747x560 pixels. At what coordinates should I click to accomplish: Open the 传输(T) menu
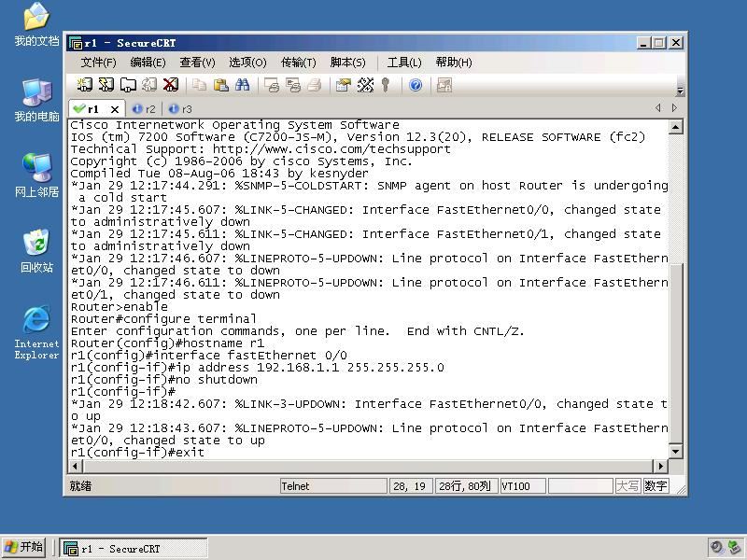coord(298,63)
